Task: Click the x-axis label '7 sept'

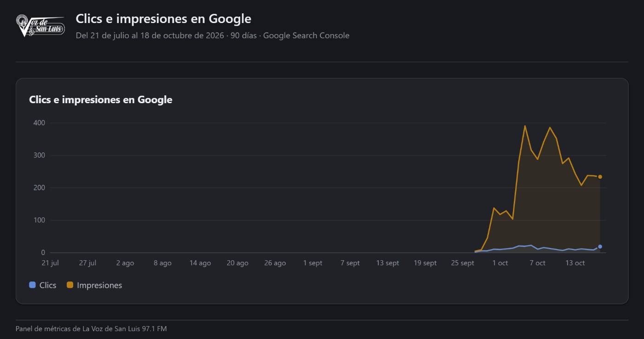Action: click(350, 263)
